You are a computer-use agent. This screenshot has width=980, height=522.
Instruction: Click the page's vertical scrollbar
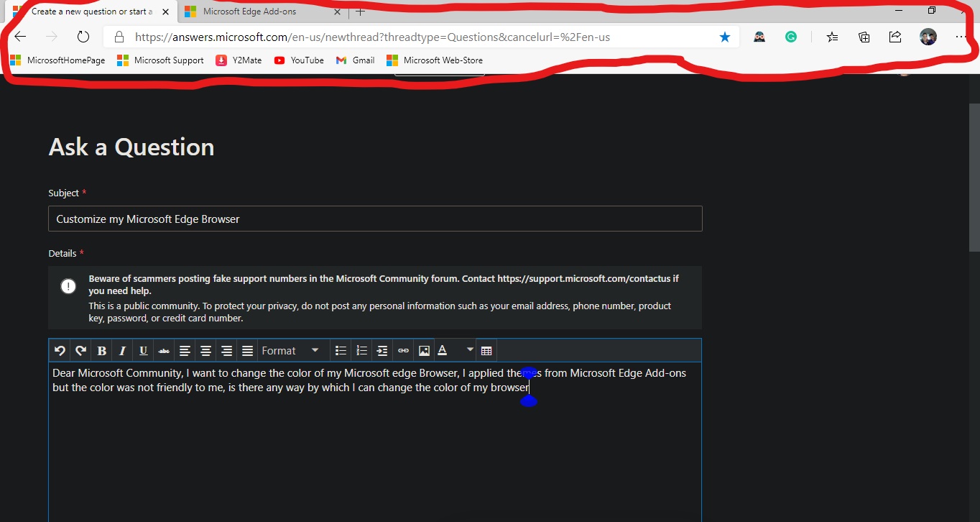pos(974,177)
